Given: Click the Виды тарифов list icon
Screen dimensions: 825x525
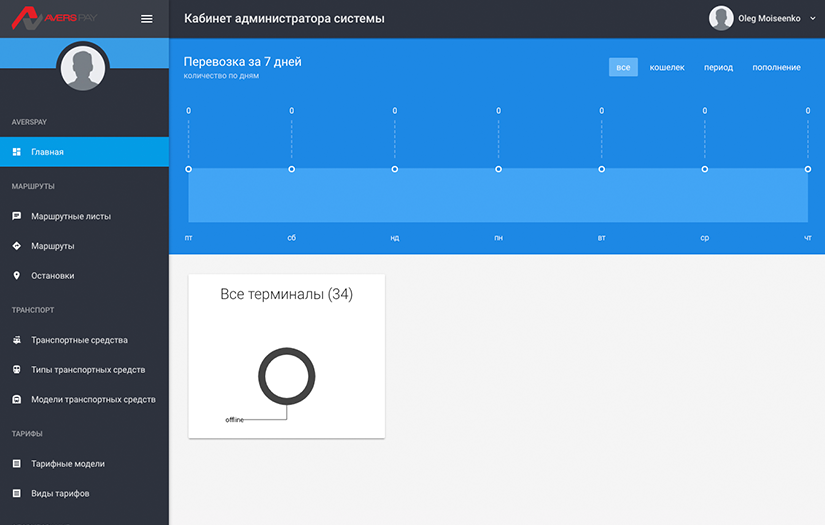Looking at the screenshot, I should coord(17,493).
